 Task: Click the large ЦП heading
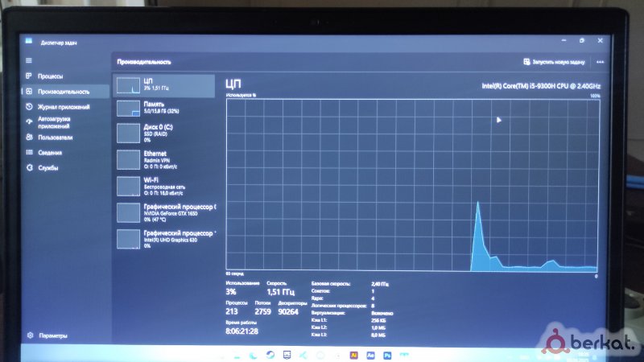(x=233, y=84)
